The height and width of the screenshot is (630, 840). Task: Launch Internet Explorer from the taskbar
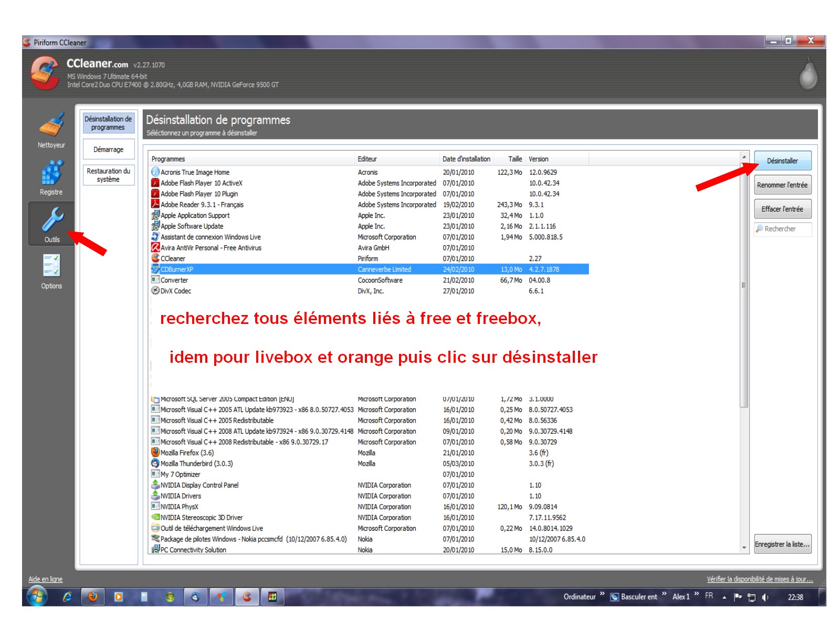click(67, 597)
